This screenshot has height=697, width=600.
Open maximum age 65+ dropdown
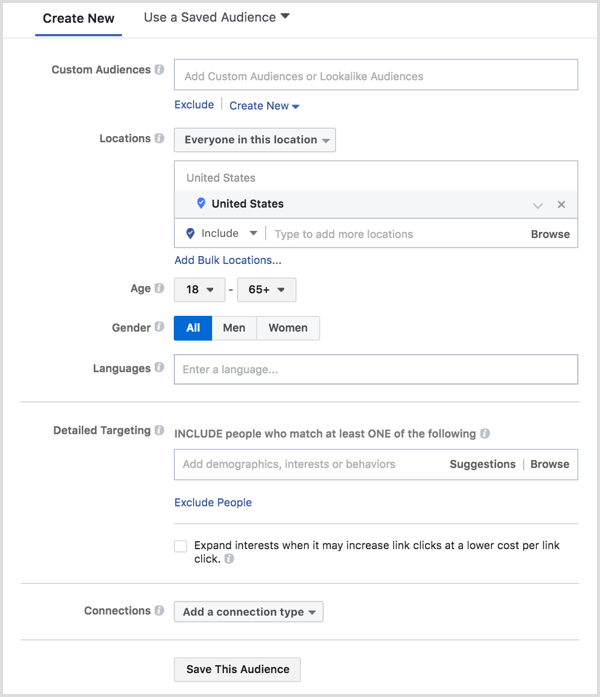(265, 290)
